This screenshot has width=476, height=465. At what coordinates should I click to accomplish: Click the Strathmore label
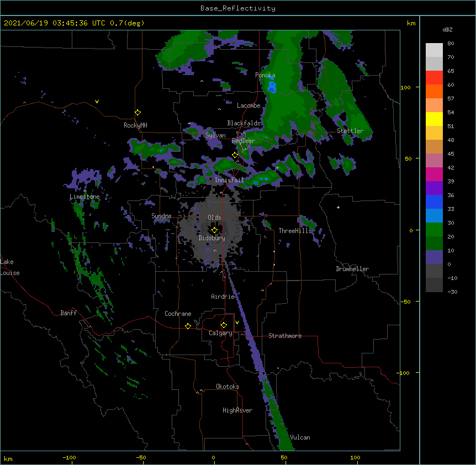[285, 336]
